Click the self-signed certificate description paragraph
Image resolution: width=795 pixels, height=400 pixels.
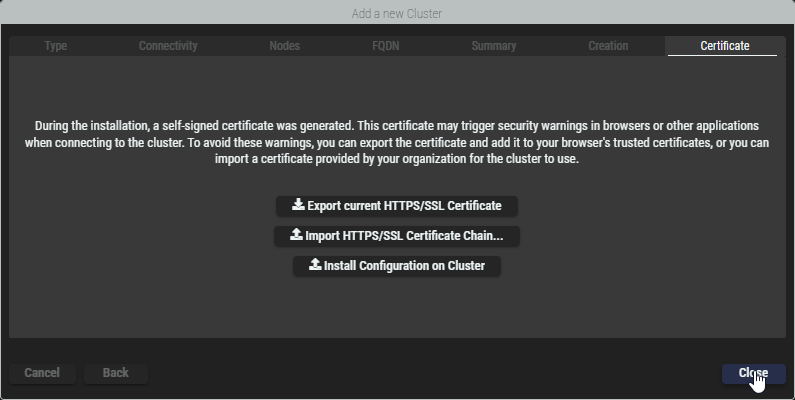point(397,142)
